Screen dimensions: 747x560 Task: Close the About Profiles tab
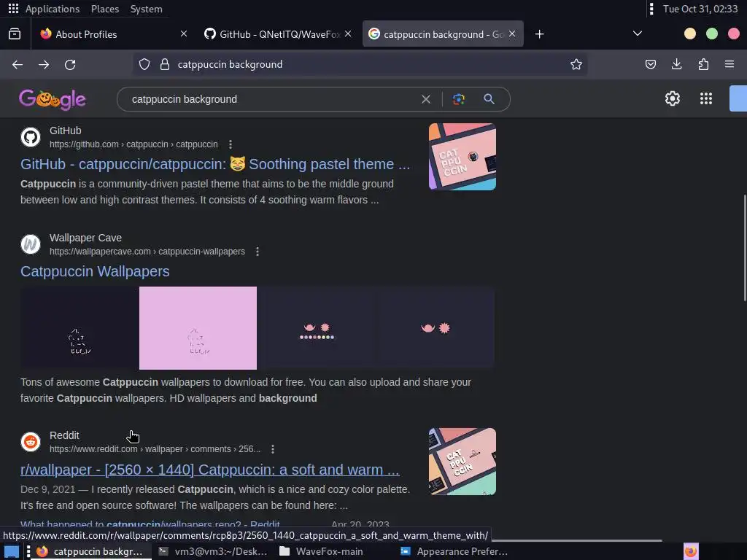click(x=183, y=34)
